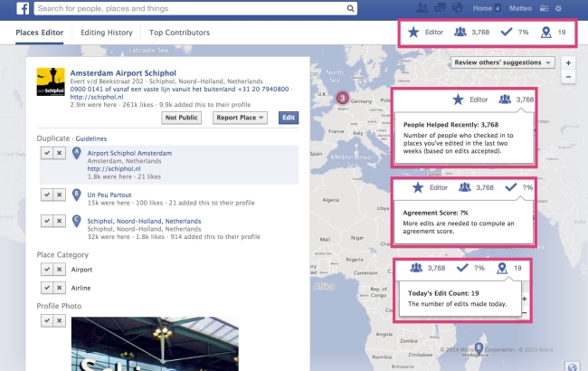Click the "15k were here · 100 likes" text
This screenshot has width=588, height=371.
pyautogui.click(x=125, y=203)
